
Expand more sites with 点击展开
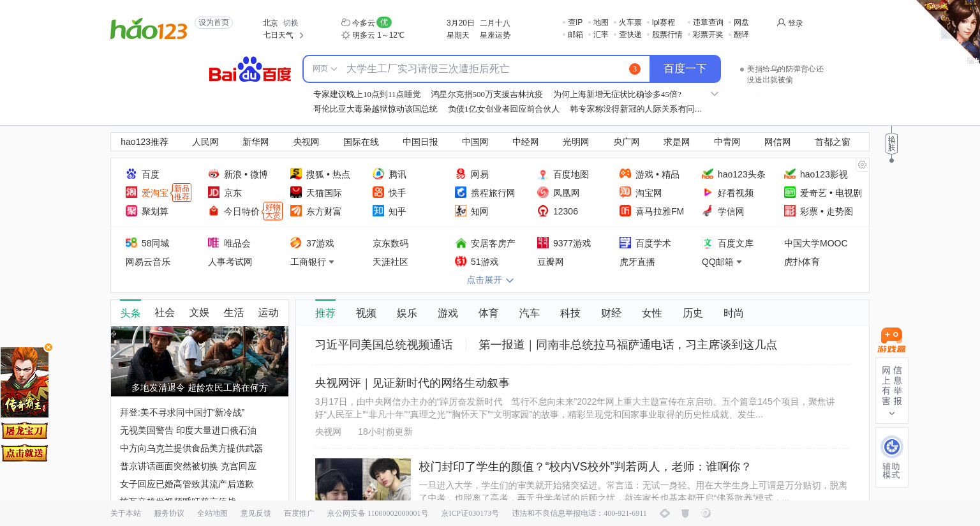pyautogui.click(x=490, y=280)
